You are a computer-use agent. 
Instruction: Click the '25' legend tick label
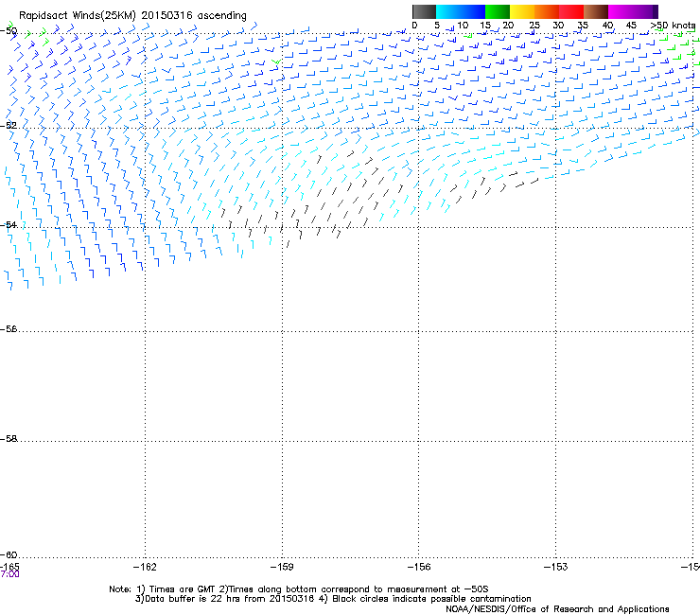coord(534,26)
